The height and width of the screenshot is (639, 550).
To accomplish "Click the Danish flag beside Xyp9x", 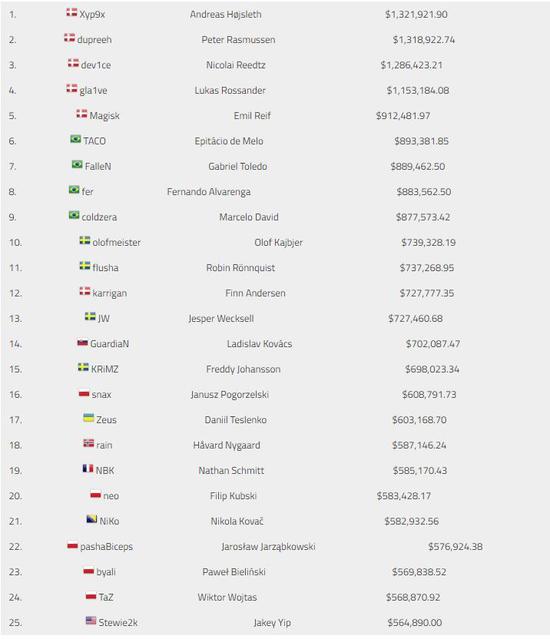I will click(72, 13).
